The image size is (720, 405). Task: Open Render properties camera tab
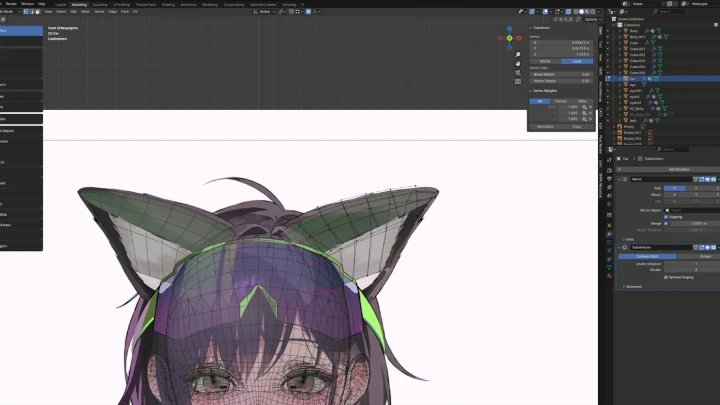tap(609, 170)
